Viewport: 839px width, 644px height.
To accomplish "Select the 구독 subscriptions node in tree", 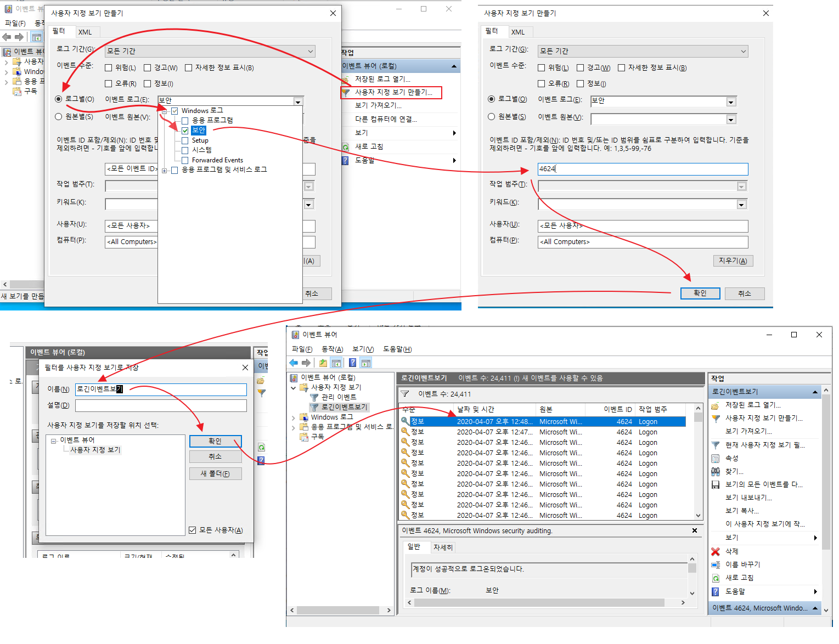I will [x=317, y=437].
